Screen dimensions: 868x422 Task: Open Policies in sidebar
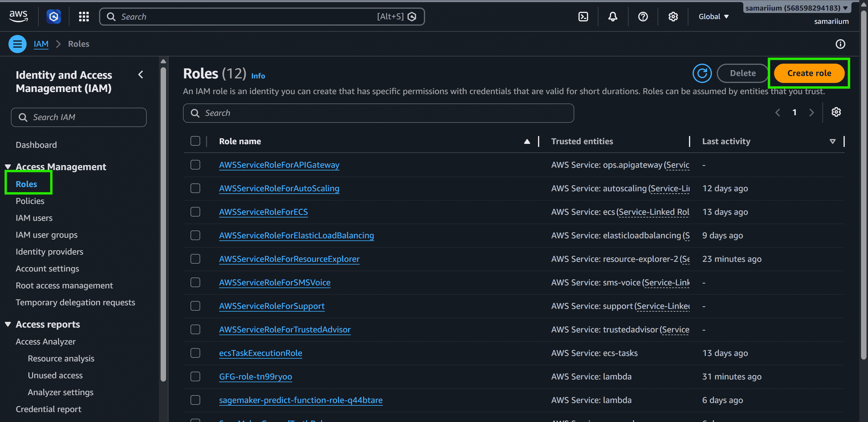coord(30,201)
